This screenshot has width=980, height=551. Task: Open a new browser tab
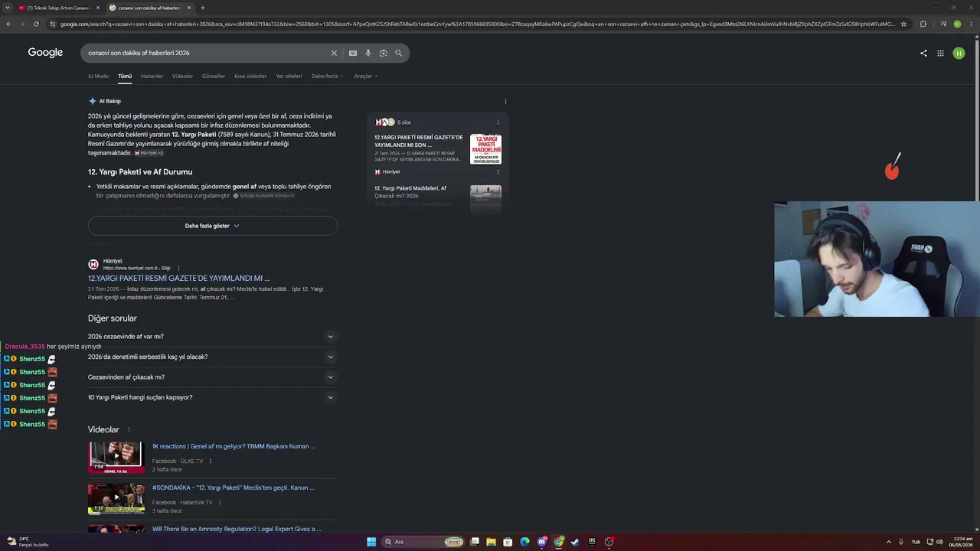(x=203, y=8)
